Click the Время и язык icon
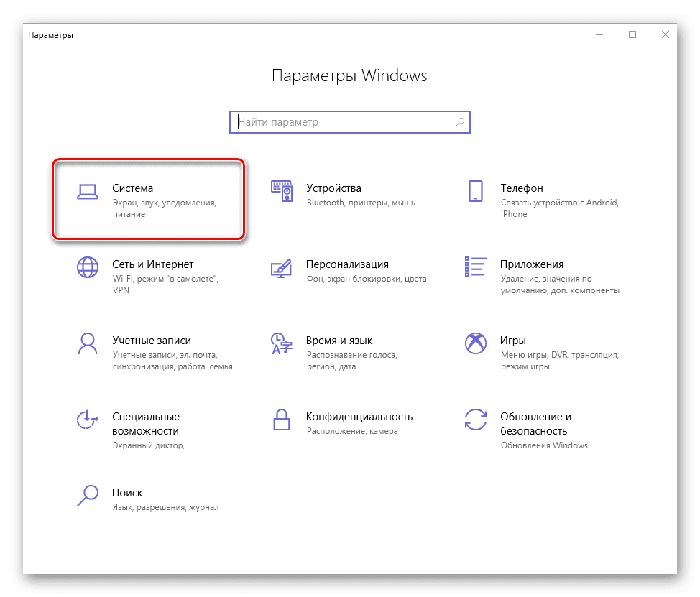This screenshot has height=597, width=700. tap(282, 343)
